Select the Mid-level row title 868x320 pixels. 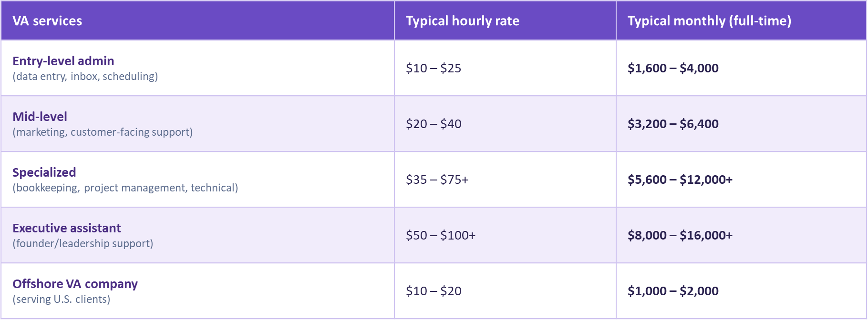tap(40, 117)
